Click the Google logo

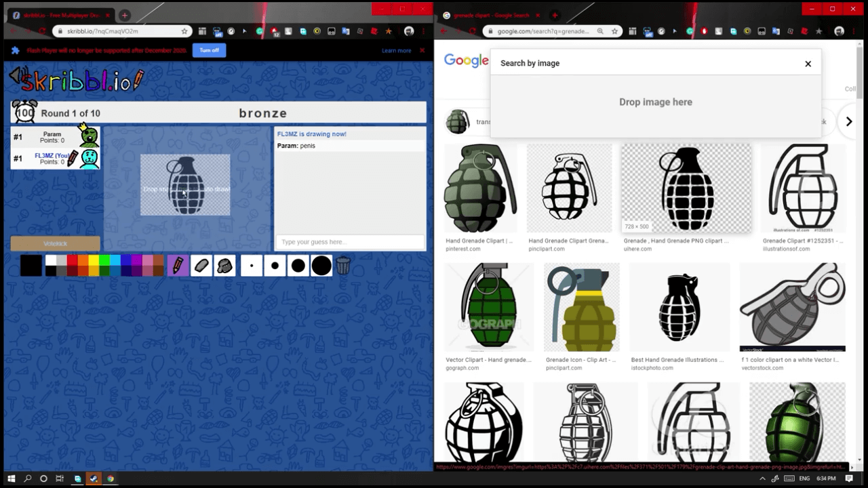pos(466,61)
